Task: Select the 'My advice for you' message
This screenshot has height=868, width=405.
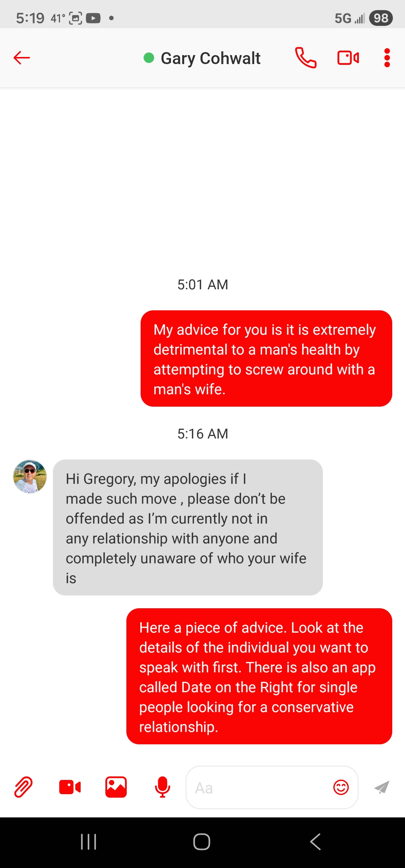Action: (x=266, y=358)
